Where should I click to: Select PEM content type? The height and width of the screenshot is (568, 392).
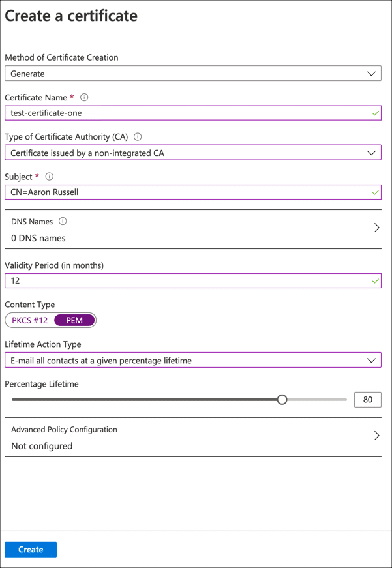pyautogui.click(x=74, y=320)
